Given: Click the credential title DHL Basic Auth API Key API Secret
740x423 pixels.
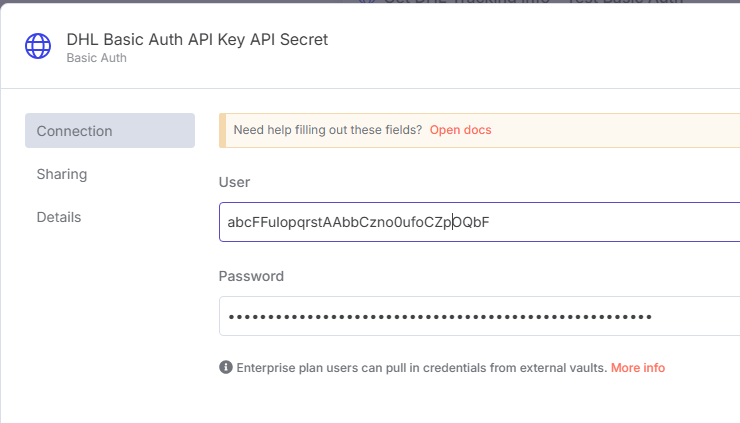Looking at the screenshot, I should (197, 40).
